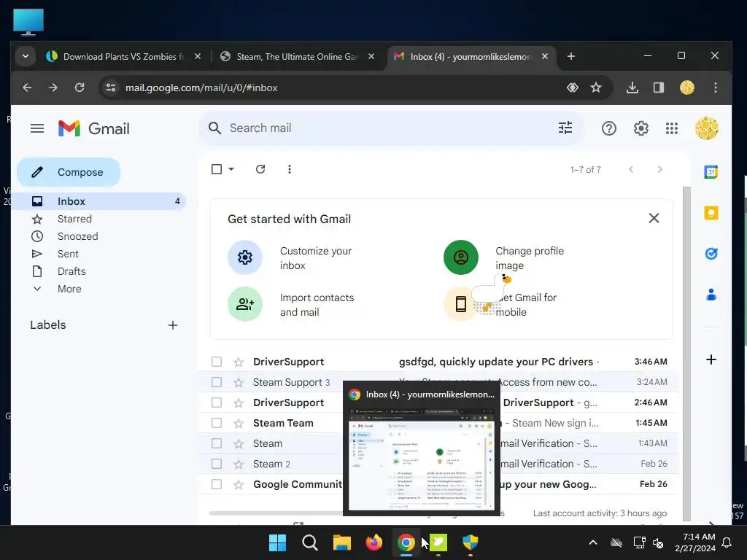Expand More in the left sidebar
The image size is (747, 560).
[69, 289]
